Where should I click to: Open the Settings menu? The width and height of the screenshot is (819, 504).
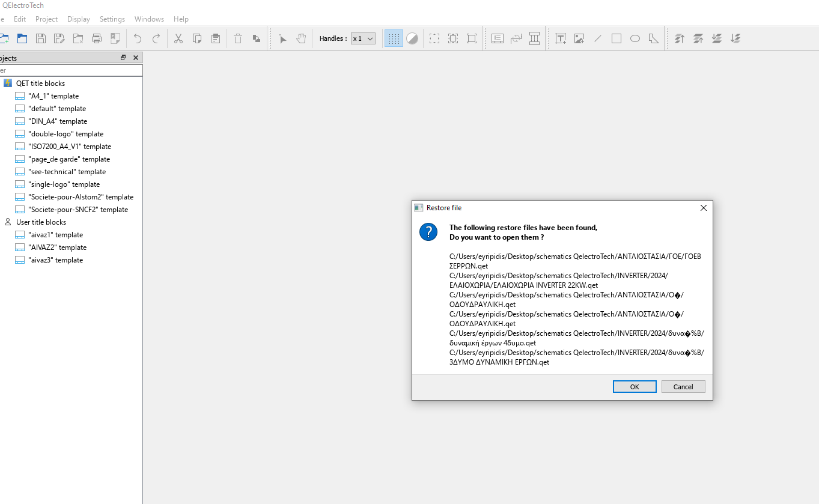112,19
